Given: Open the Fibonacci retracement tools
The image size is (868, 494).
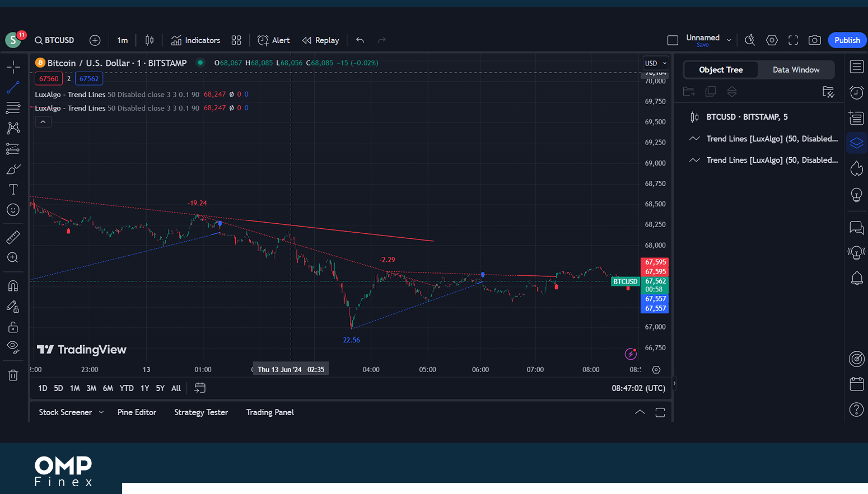Looking at the screenshot, I should 13,107.
